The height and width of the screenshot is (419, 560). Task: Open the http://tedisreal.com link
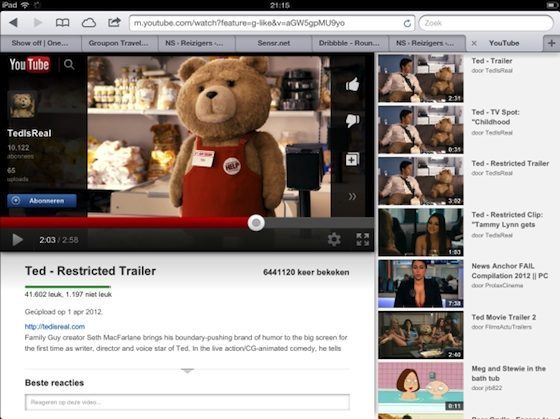[55, 326]
